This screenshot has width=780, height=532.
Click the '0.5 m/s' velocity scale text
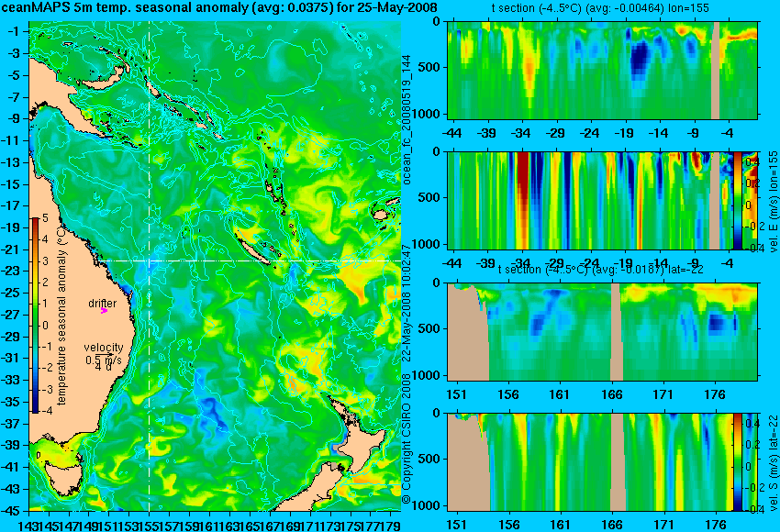(104, 359)
